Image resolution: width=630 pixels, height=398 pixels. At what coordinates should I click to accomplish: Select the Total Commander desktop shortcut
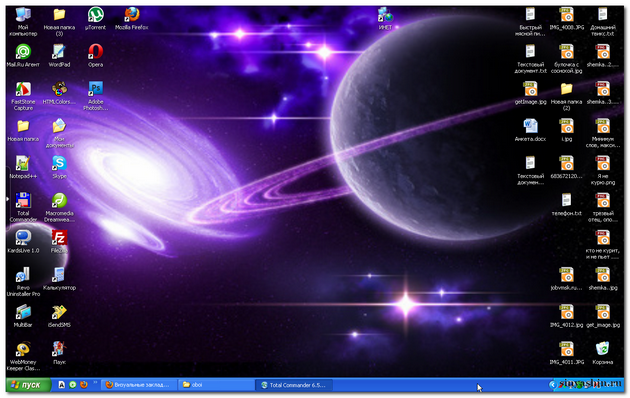(23, 207)
